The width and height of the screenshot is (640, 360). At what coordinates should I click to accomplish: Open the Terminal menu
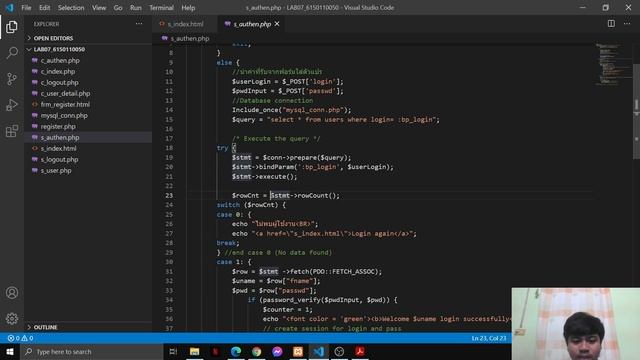[x=161, y=8]
